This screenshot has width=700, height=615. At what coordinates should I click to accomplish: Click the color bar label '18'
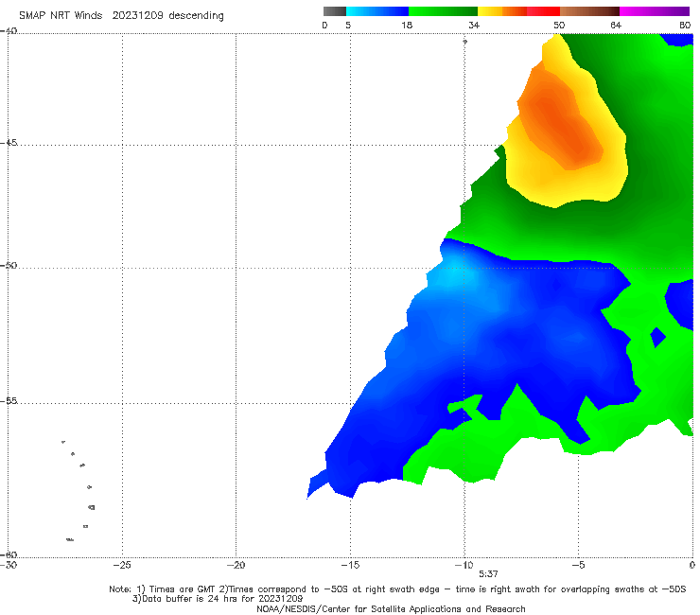click(407, 25)
